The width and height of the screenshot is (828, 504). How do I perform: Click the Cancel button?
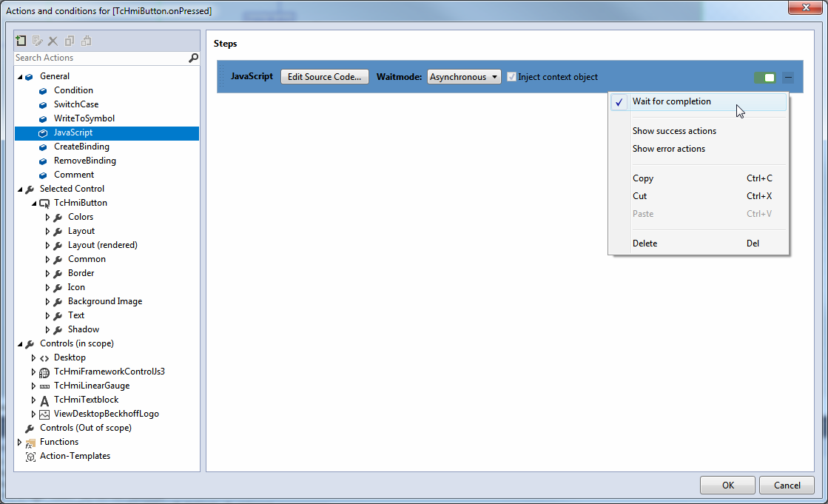[x=787, y=485]
